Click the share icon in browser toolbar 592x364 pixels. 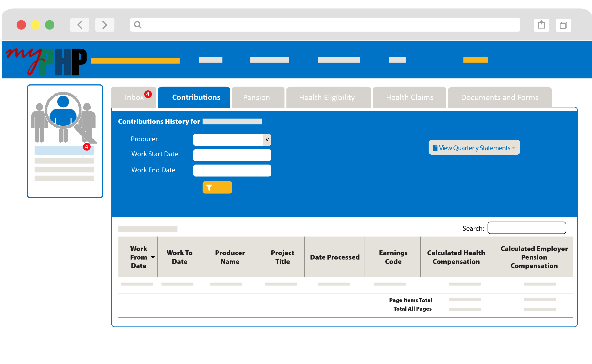tap(541, 25)
